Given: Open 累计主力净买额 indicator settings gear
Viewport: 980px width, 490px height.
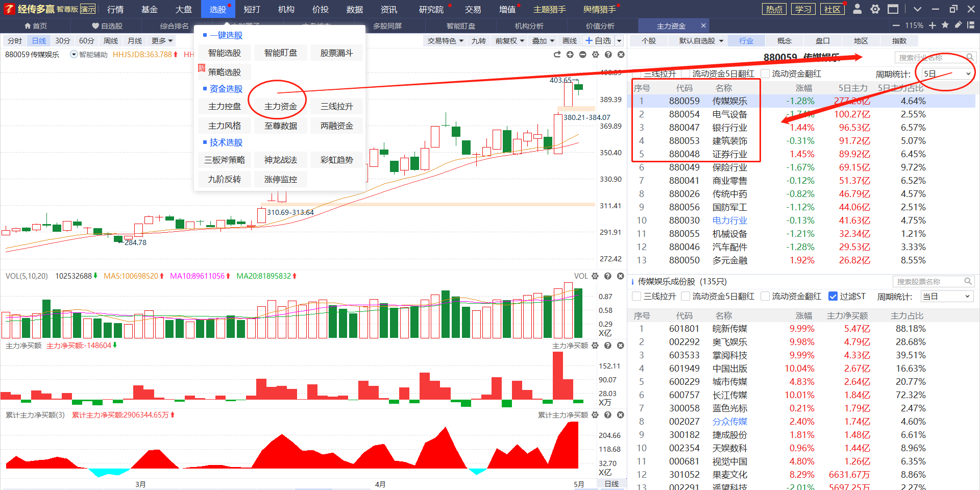Looking at the screenshot, I should click(x=595, y=415).
